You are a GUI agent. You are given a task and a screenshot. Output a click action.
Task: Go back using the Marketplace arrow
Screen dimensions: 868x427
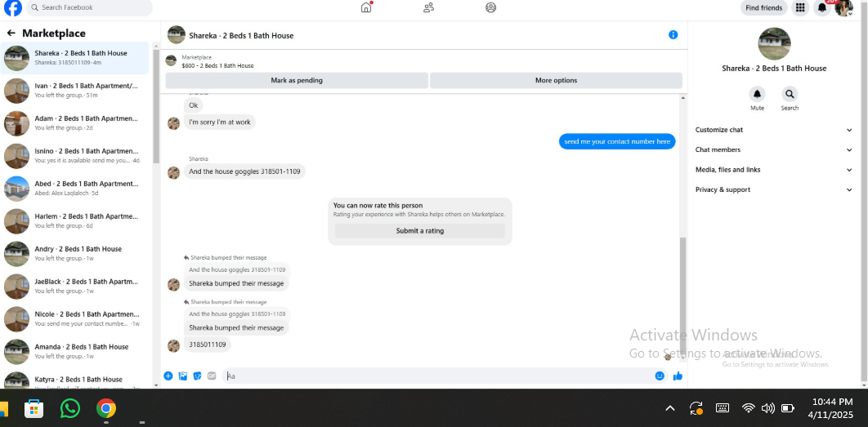point(11,33)
